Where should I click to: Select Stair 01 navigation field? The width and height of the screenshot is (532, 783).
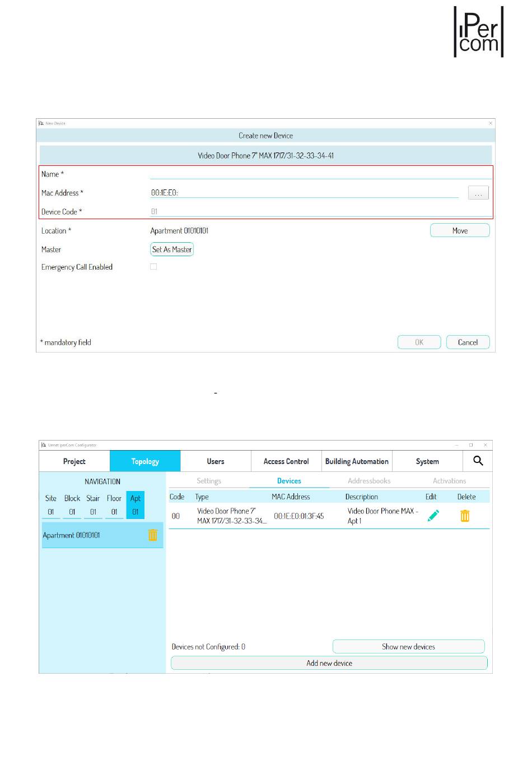coord(93,512)
